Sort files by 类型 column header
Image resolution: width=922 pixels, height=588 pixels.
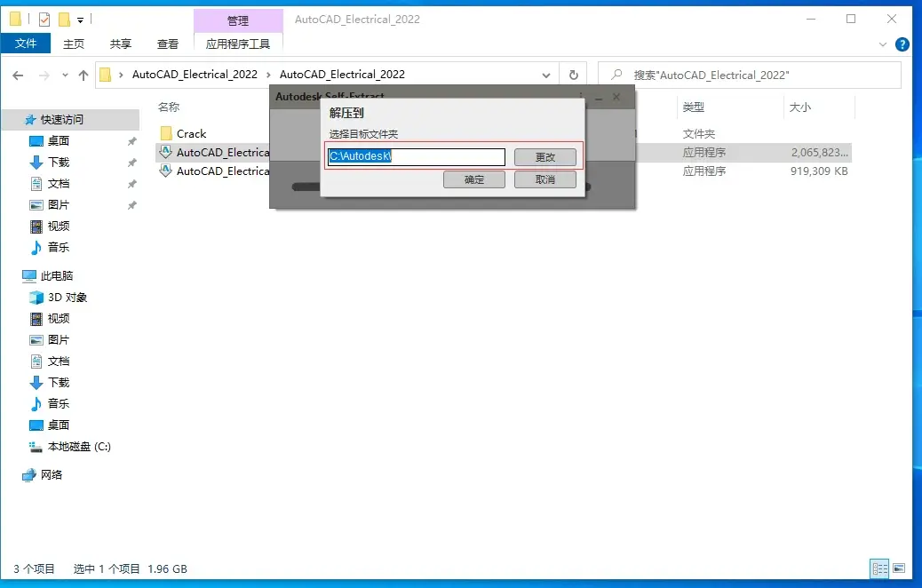[x=693, y=107]
